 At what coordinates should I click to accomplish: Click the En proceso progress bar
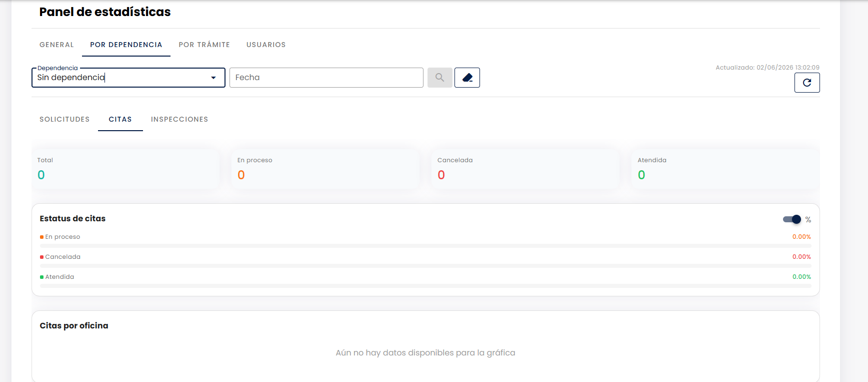click(425, 246)
